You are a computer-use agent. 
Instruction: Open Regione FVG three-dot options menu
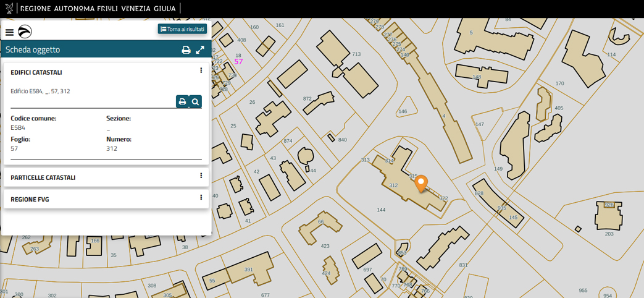tap(201, 198)
